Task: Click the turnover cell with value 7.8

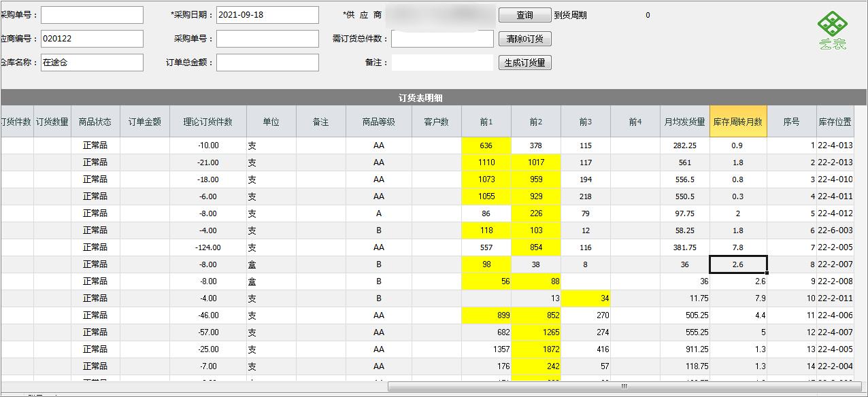Action: tap(738, 247)
